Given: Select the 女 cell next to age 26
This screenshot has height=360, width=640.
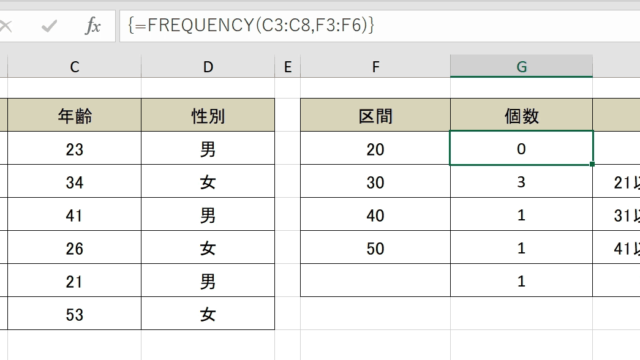Looking at the screenshot, I should [208, 248].
